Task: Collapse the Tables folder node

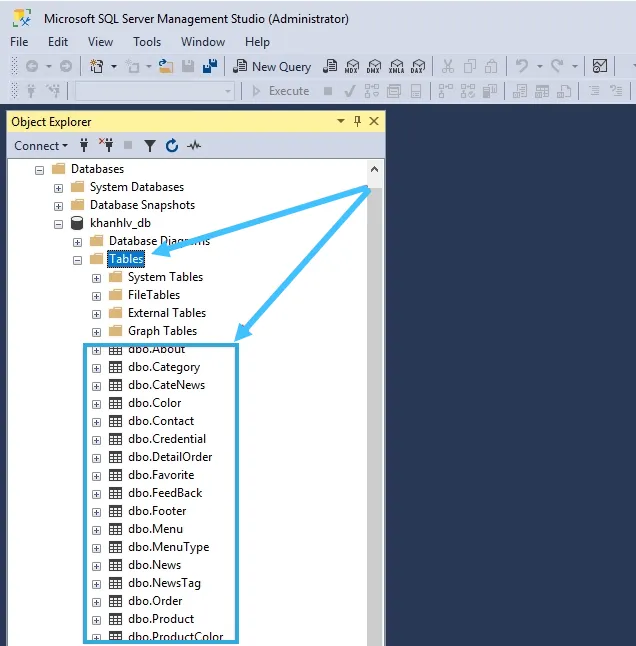Action: pyautogui.click(x=77, y=260)
